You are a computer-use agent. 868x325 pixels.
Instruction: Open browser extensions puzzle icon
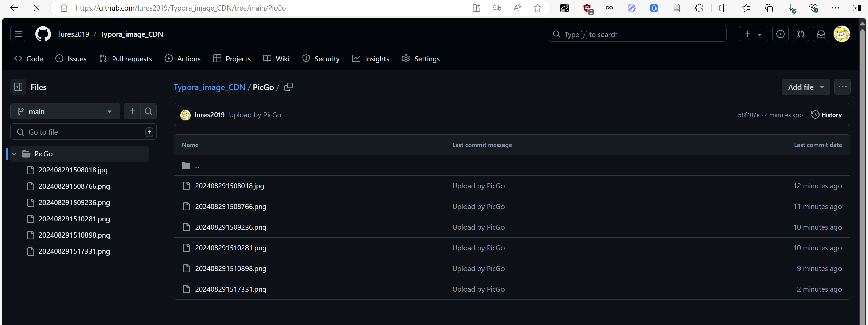point(699,8)
